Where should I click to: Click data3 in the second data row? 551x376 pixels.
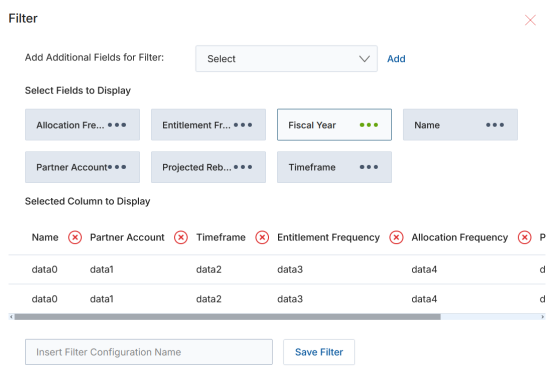tap(290, 299)
